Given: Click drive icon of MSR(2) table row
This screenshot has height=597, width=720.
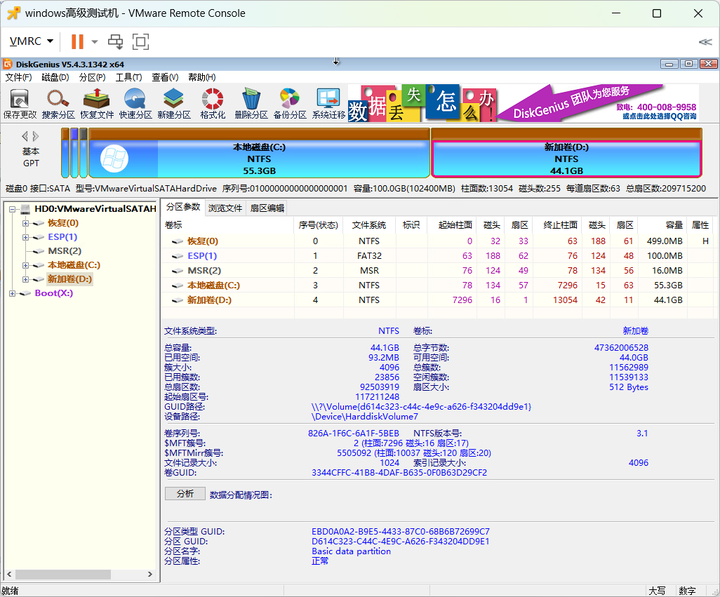Looking at the screenshot, I should pyautogui.click(x=177, y=270).
